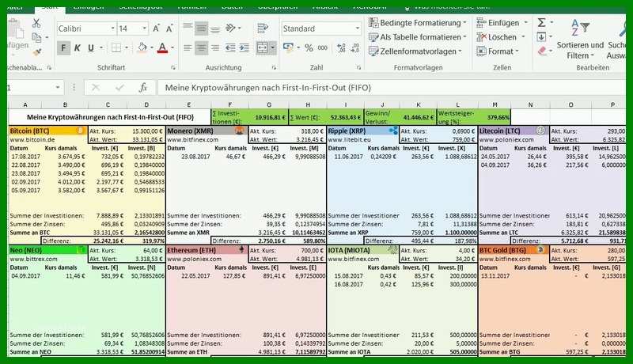This screenshot has width=633, height=364.
Task: Insert AutoSum with the sigma icon
Action: click(x=541, y=23)
